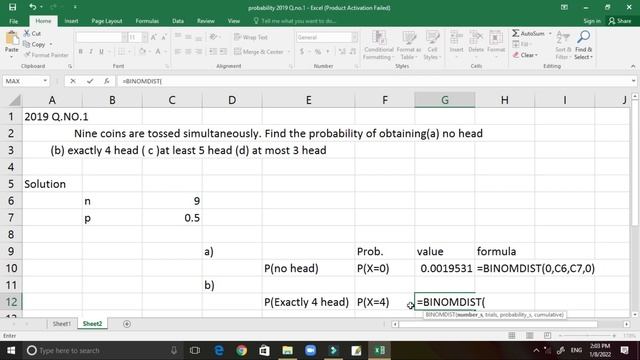Open Zoom app in Windows taskbar
Screen dimensions: 640x360
(x=310, y=350)
